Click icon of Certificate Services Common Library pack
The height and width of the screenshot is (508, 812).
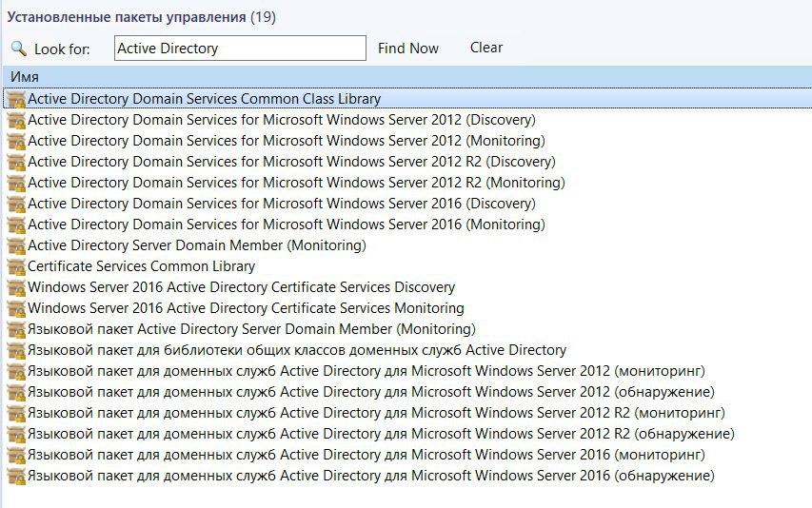pyautogui.click(x=16, y=267)
